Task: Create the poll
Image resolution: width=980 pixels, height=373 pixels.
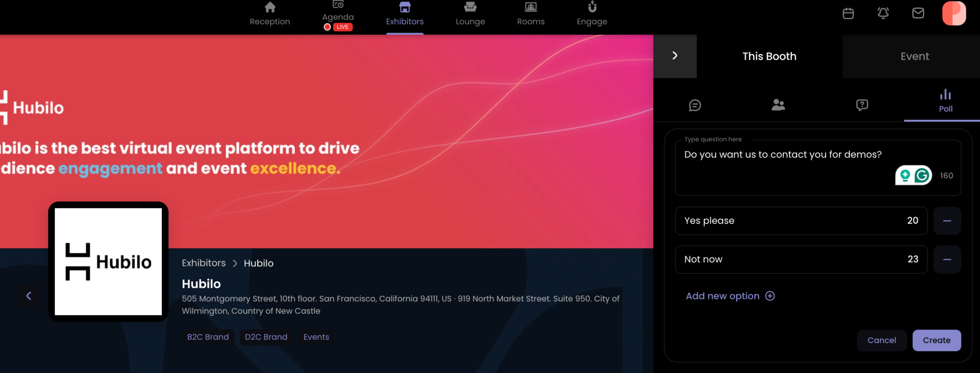Action: (x=936, y=340)
